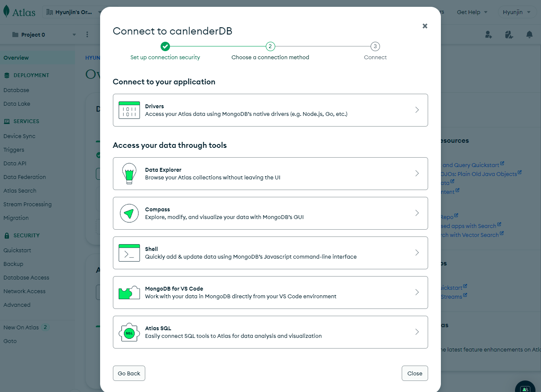Open the Hyunjin's organization selector

pos(72,12)
